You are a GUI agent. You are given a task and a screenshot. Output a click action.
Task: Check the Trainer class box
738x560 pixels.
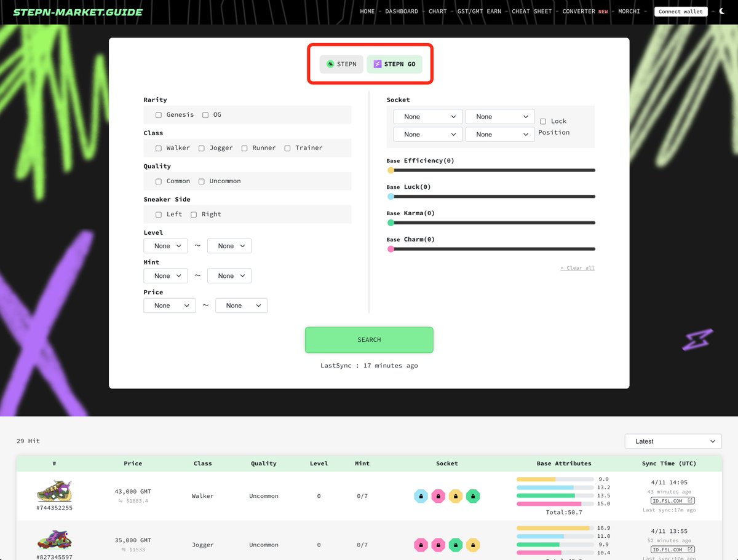tap(287, 148)
